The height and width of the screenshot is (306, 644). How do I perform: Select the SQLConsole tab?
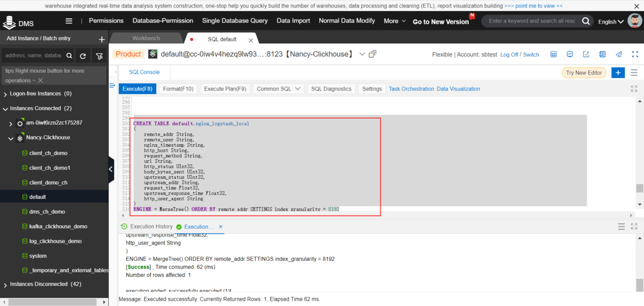click(x=144, y=72)
